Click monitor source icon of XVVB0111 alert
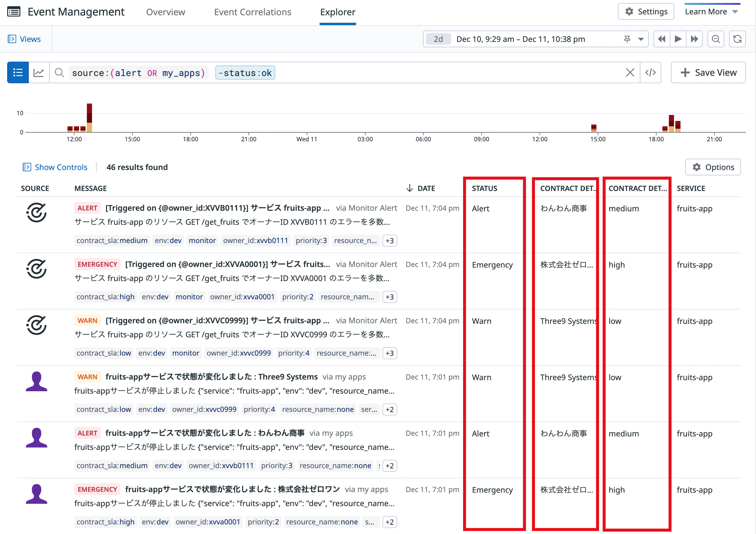This screenshot has width=756, height=534. (x=36, y=212)
